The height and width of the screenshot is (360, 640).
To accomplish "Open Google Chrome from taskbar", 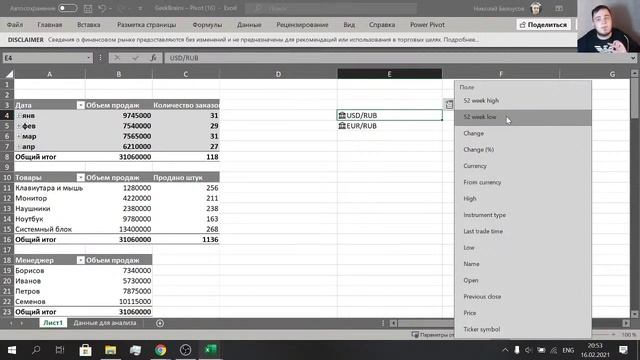I will 160,350.
